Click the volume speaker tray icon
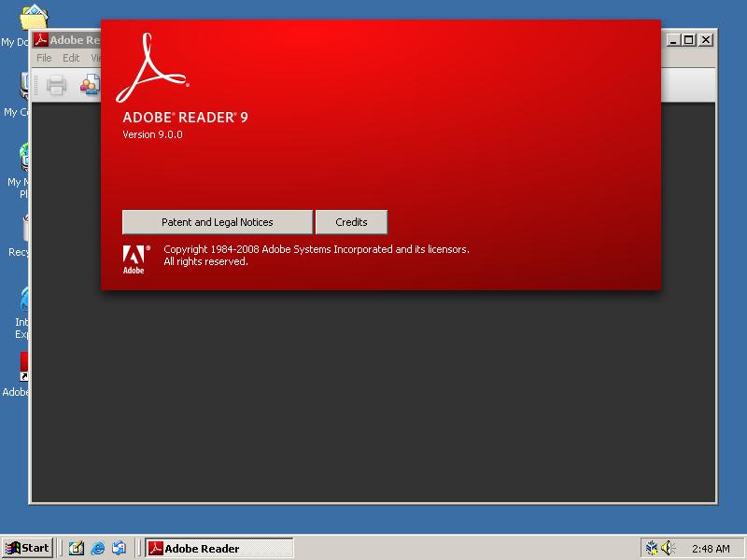The height and width of the screenshot is (560, 747). pos(668,548)
